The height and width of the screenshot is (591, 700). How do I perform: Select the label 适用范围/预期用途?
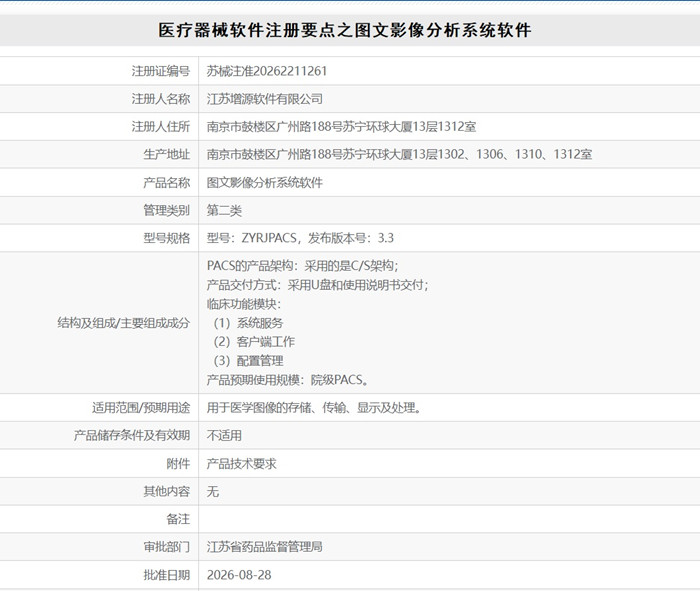click(x=141, y=408)
